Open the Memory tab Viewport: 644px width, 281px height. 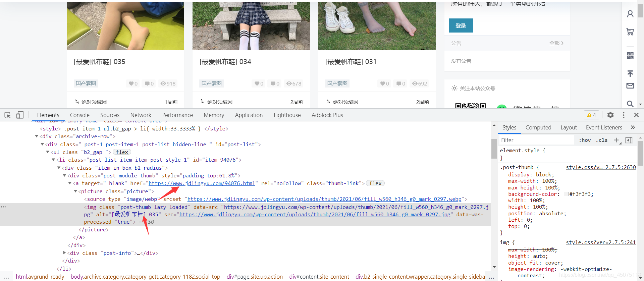214,115
